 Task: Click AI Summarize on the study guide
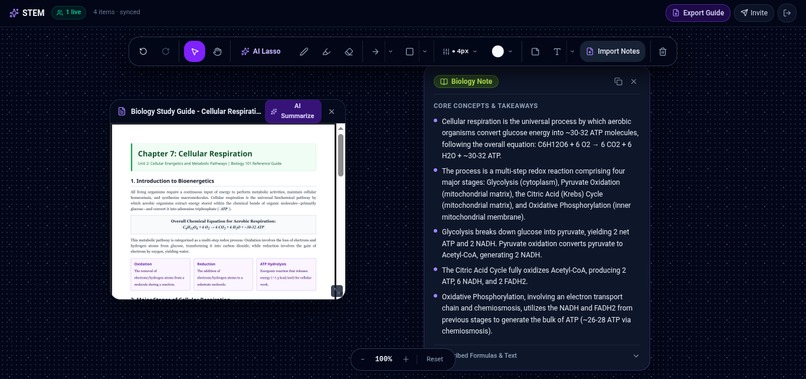(293, 111)
